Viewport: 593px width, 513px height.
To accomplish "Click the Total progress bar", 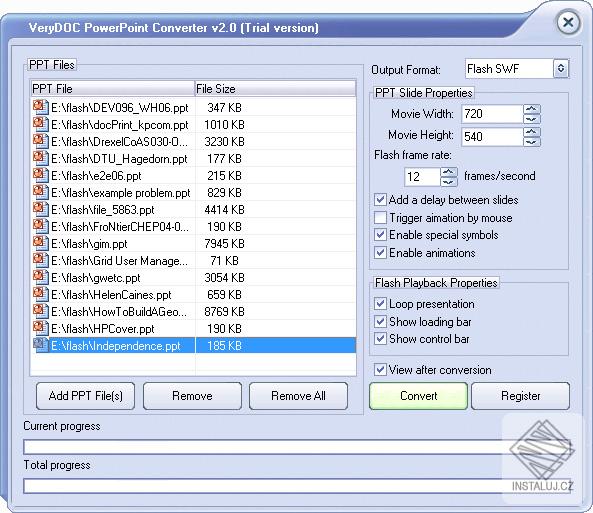I will pyautogui.click(x=296, y=486).
